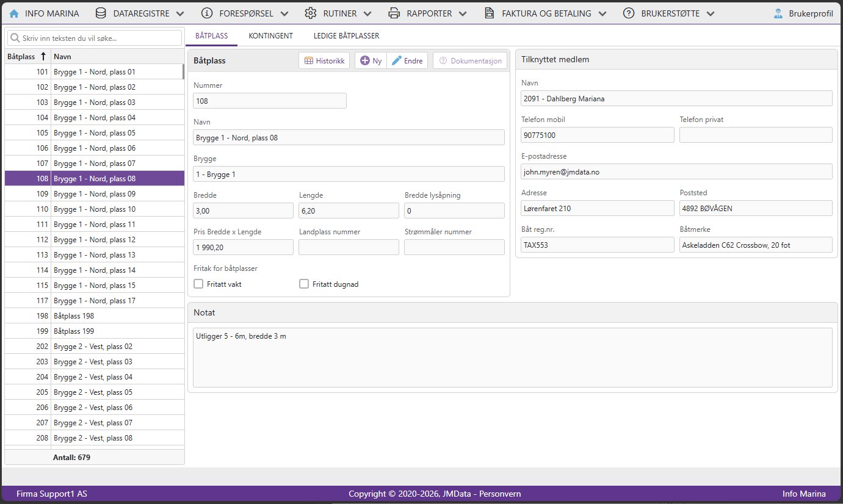The width and height of the screenshot is (843, 504).
Task: Open the Historikk button
Action: point(324,61)
